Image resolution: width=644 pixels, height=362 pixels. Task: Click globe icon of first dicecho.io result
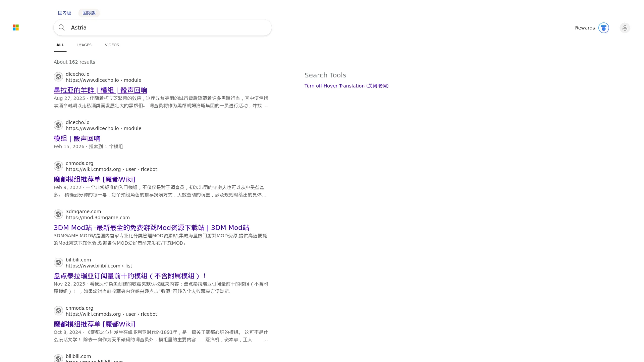[x=58, y=77]
